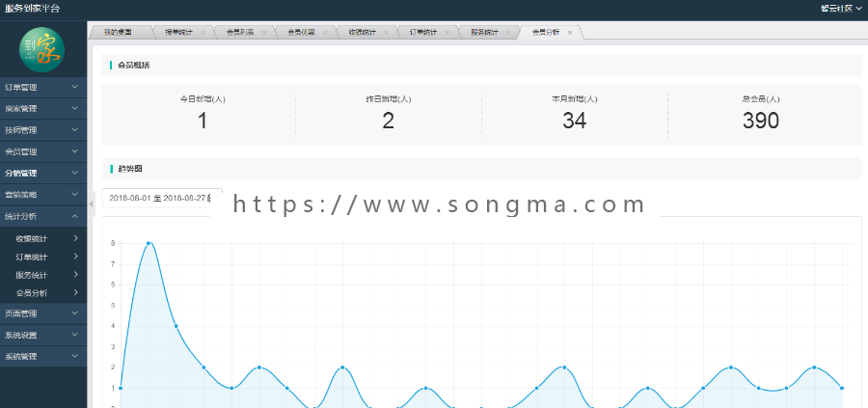Close the 会员优惠 tab

(x=325, y=33)
